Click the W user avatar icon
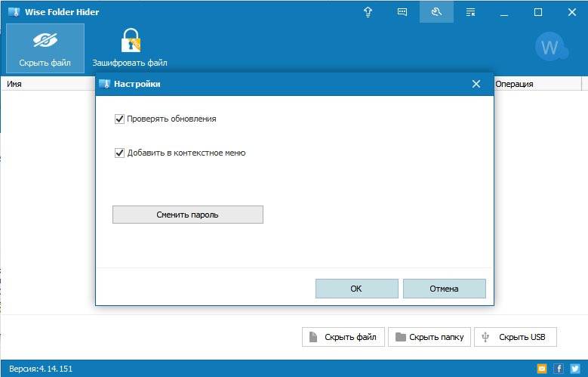588x377 pixels. 551,48
